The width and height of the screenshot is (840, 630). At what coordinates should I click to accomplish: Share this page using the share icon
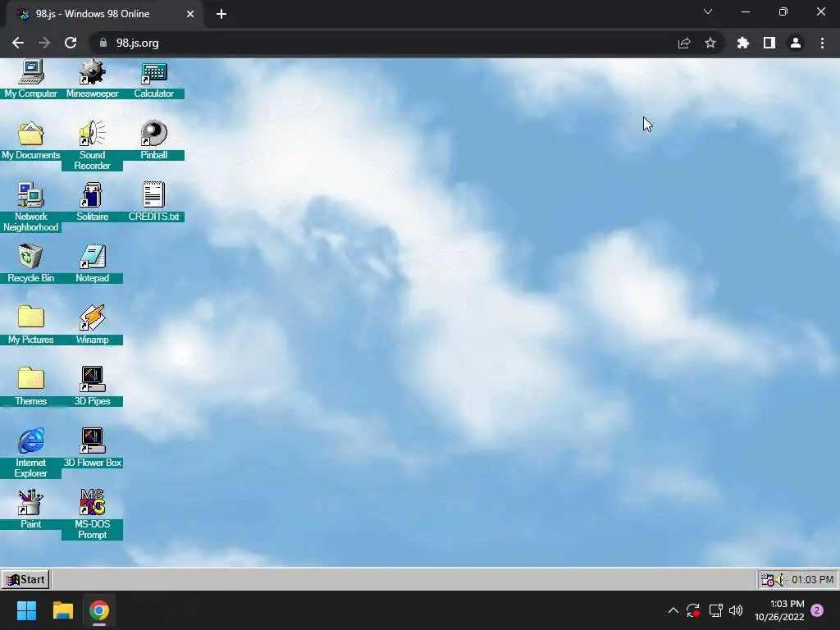click(x=684, y=43)
